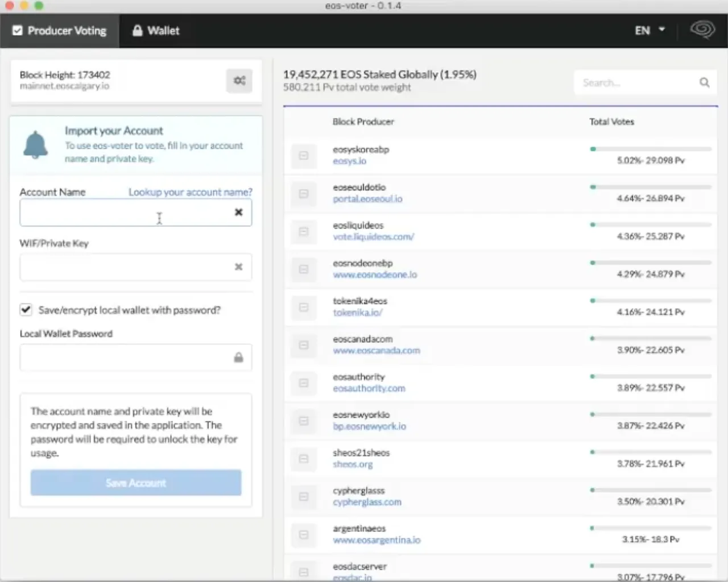The height and width of the screenshot is (582, 728).
Task: Click the lock icon in Local Wallet Password
Action: (x=238, y=357)
